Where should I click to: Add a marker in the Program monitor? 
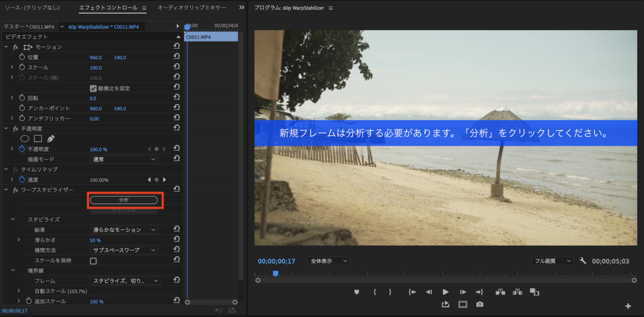point(357,292)
